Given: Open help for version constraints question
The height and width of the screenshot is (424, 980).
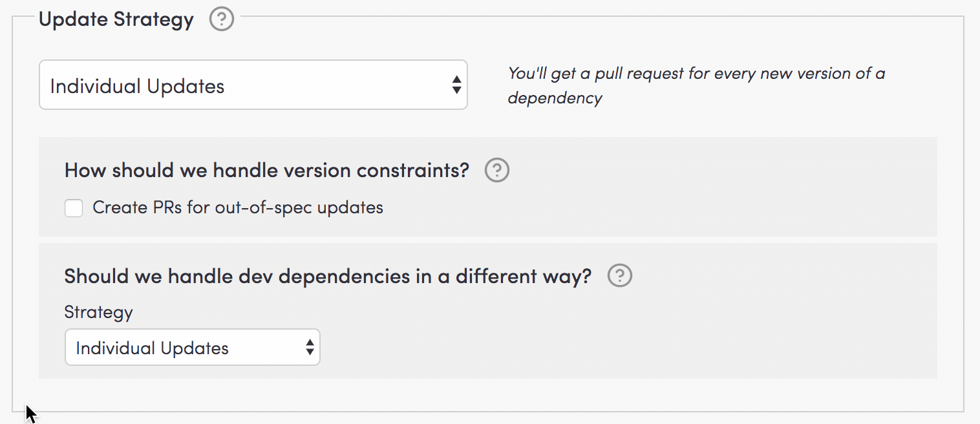Looking at the screenshot, I should pyautogui.click(x=497, y=171).
